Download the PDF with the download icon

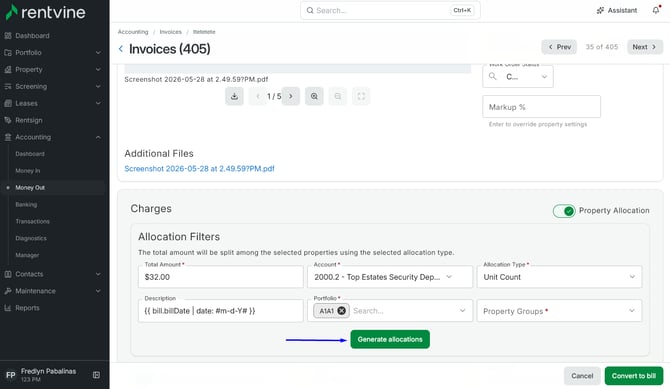pyautogui.click(x=234, y=96)
